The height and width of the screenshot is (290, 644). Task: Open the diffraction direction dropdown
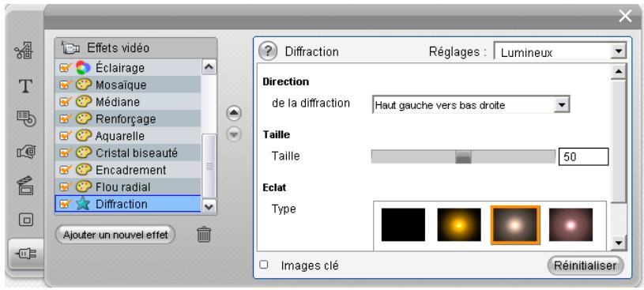(562, 105)
